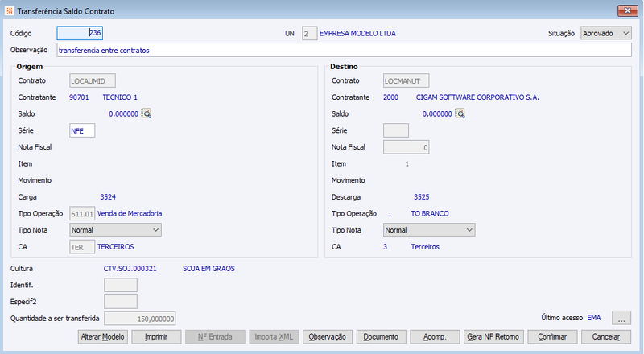Image resolution: width=644 pixels, height=354 pixels.
Task: Click the Carga value 3524
Action: point(108,197)
